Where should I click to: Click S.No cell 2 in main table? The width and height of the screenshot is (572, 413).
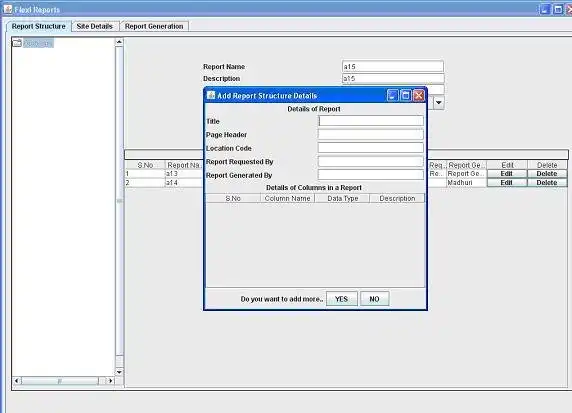click(x=145, y=182)
